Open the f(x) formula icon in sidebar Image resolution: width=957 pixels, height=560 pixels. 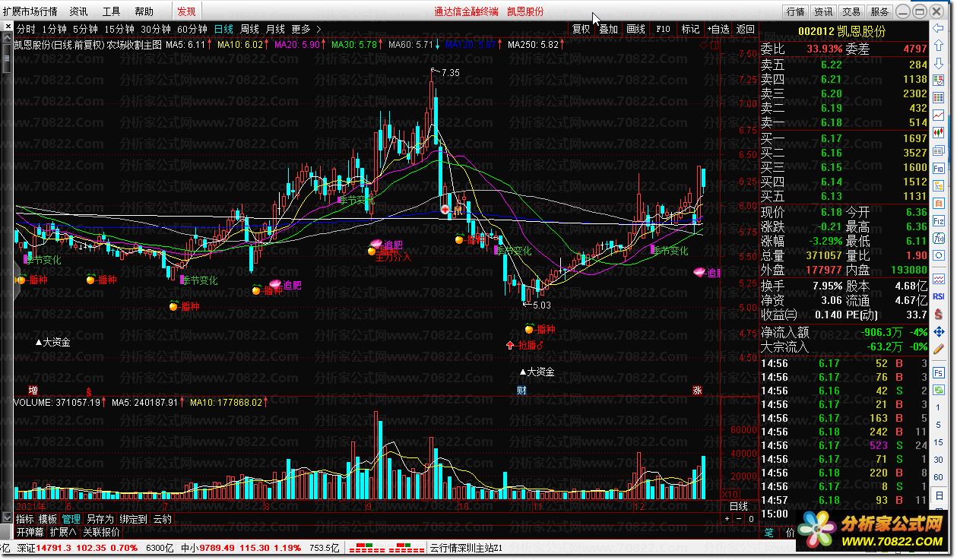point(939,239)
